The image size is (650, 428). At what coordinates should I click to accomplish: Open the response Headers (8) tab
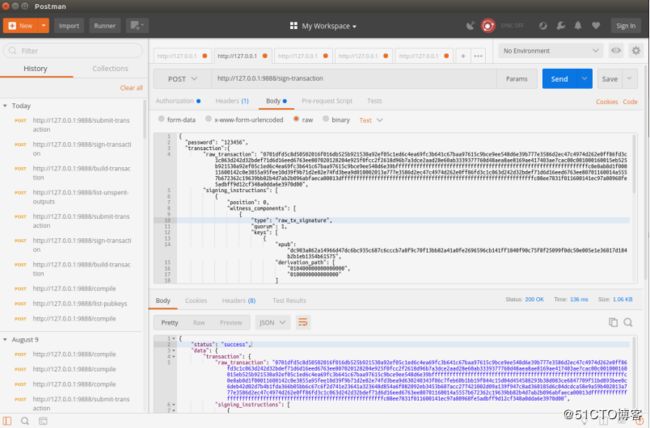click(x=239, y=300)
